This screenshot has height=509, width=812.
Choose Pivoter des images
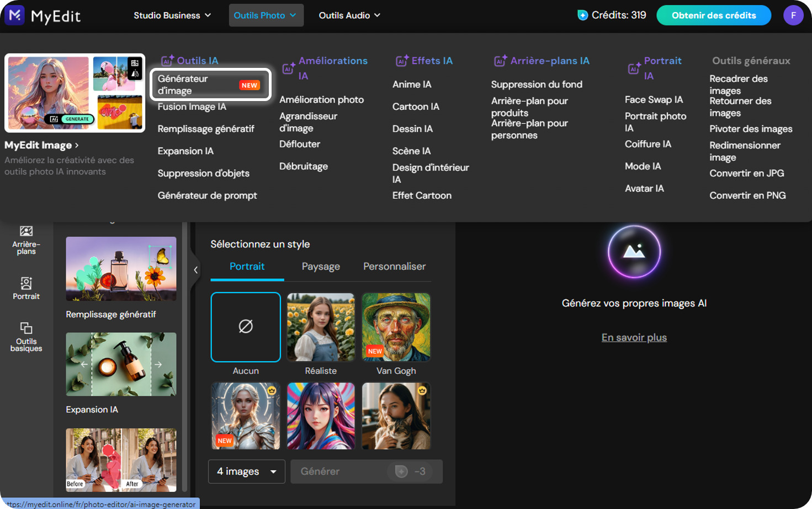click(x=751, y=129)
